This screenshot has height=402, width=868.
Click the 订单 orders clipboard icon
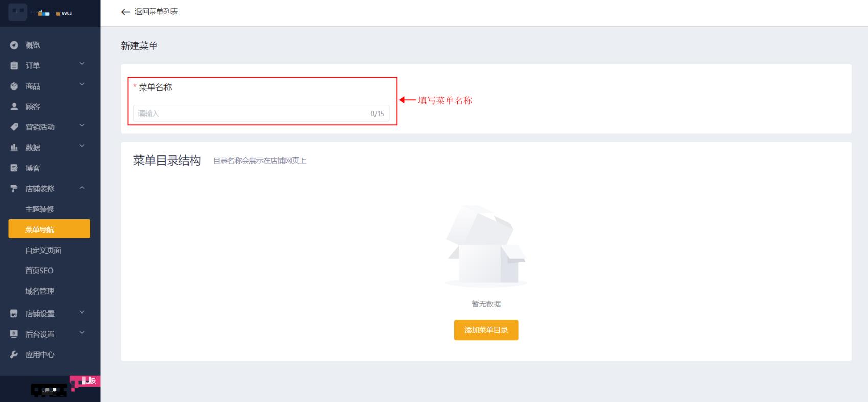[14, 65]
